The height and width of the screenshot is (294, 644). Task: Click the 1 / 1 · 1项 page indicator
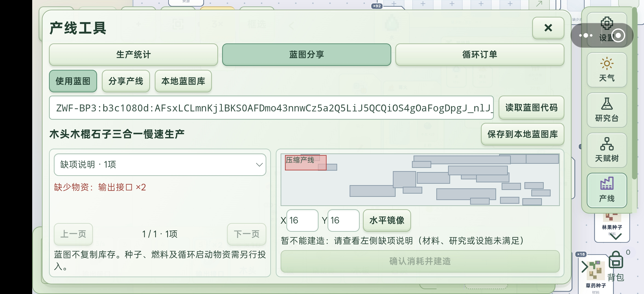click(x=160, y=234)
